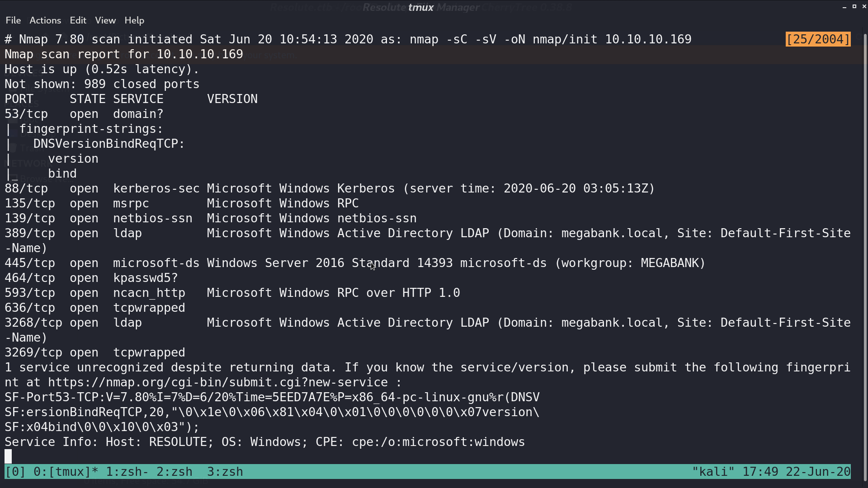This screenshot has height=488, width=868.
Task: Click the close window icon
Action: pyautogui.click(x=864, y=6)
